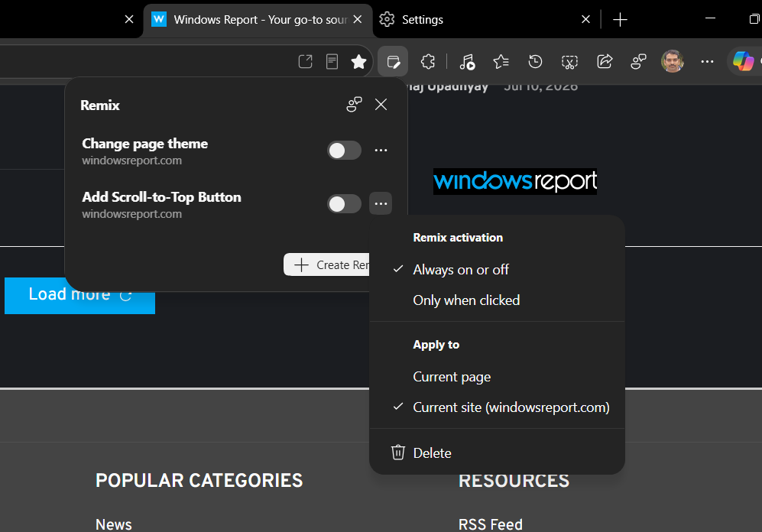Switch to the Windows Report tab
This screenshot has height=532, width=762.
click(258, 19)
